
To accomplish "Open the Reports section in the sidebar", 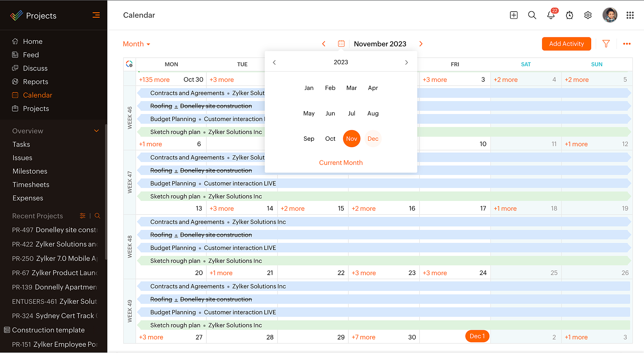I will (35, 81).
